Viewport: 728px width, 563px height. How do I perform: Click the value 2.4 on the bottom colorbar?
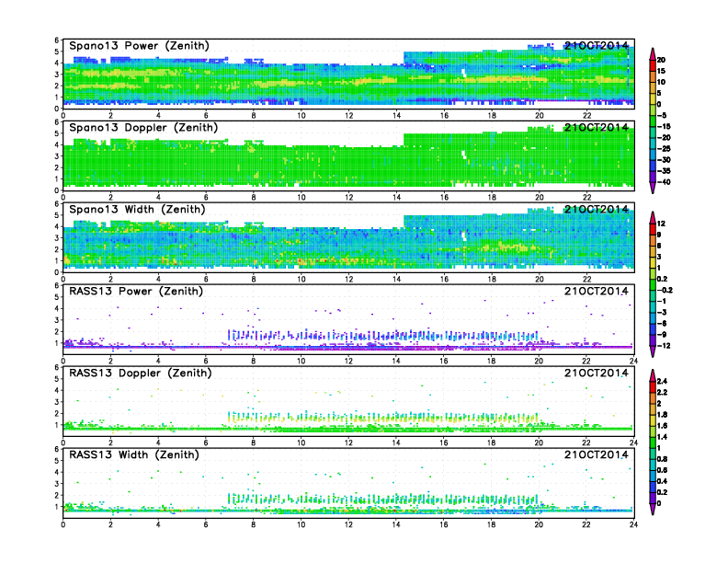(662, 381)
